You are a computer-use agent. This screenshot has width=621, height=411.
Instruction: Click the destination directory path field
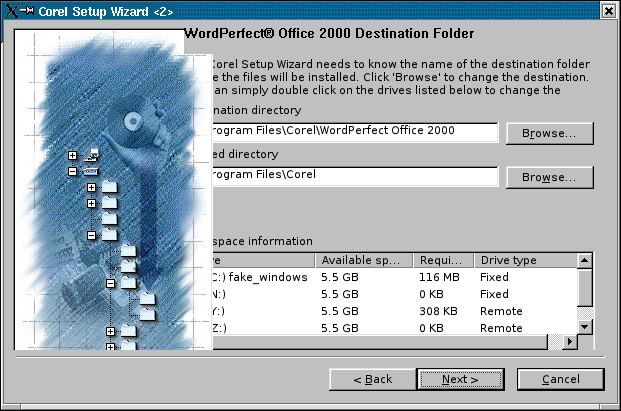coord(353,131)
